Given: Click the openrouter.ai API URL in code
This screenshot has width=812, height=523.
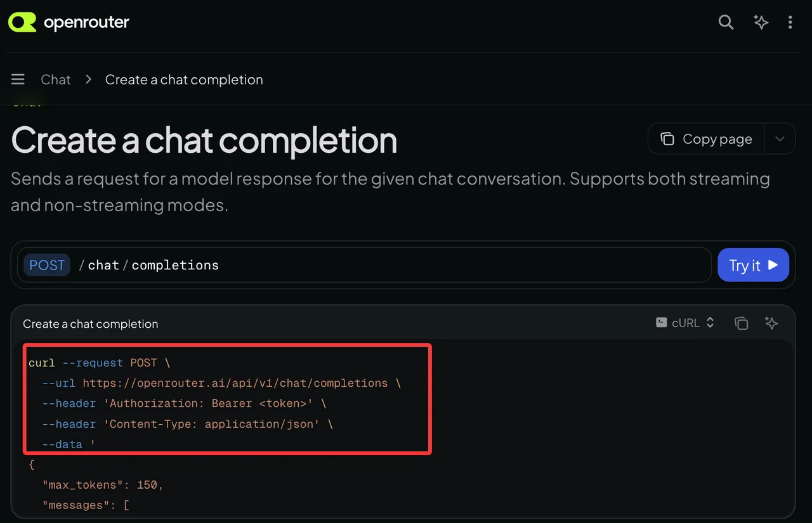Looking at the screenshot, I should click(235, 383).
